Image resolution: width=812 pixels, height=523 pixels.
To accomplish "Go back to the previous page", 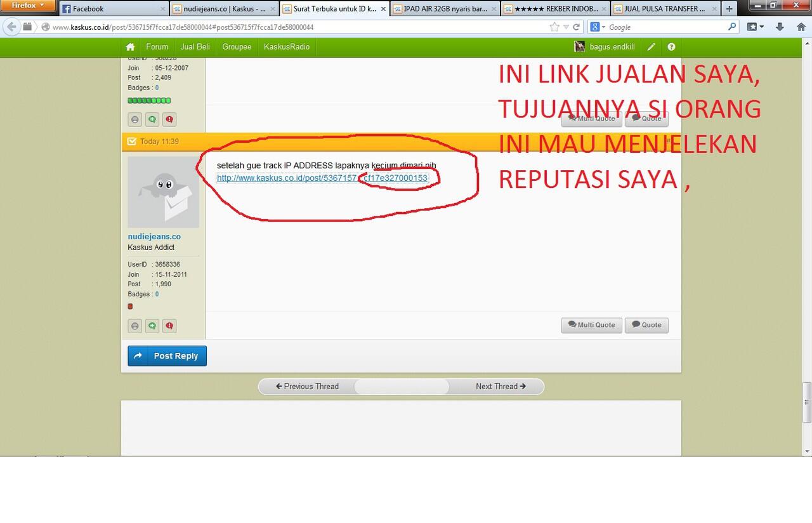I will pyautogui.click(x=11, y=27).
